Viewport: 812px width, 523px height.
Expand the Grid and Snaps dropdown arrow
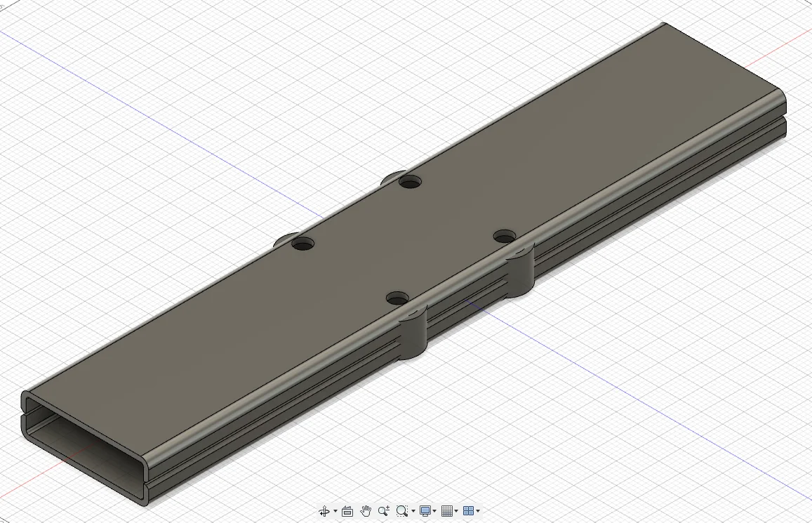pos(456,512)
